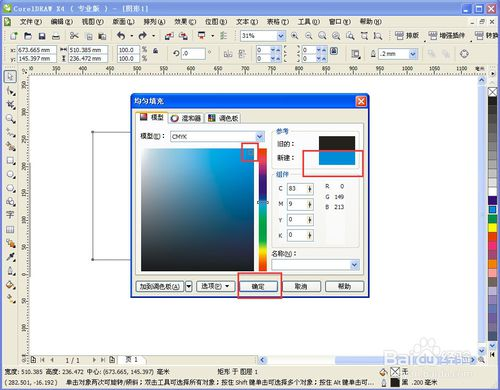500x390 pixels.
Task: Select the Interactive Blend tool
Action: tap(10, 243)
